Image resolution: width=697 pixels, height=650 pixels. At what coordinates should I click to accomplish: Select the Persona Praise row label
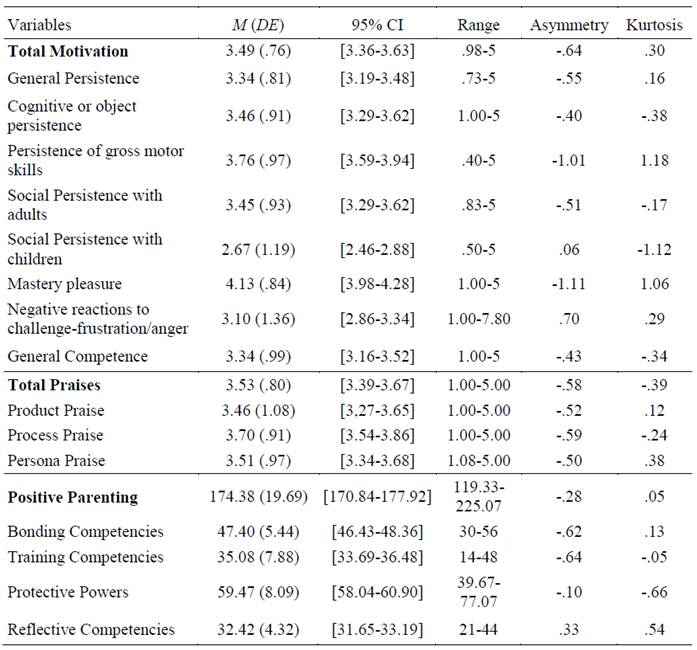pos(56,460)
